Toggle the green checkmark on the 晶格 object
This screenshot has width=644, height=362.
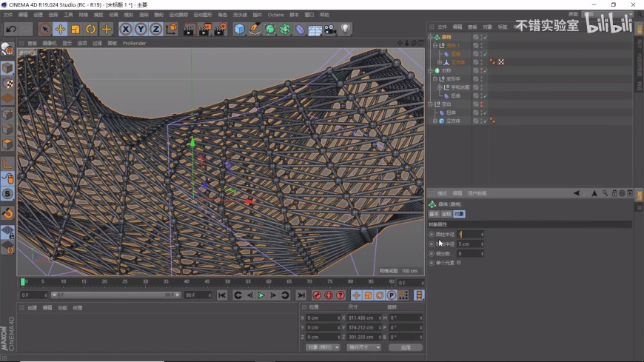point(485,37)
